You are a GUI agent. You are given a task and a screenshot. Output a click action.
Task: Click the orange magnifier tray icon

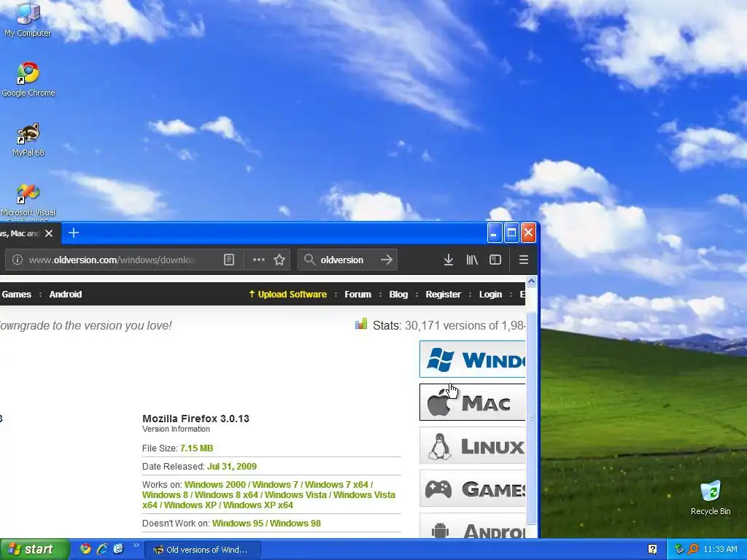click(693, 550)
